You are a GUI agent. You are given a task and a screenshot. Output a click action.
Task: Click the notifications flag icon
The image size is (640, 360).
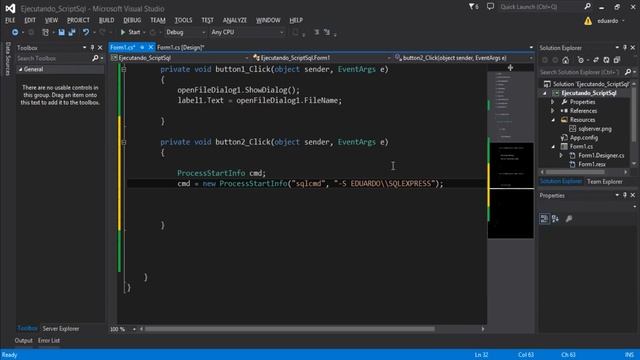(x=473, y=7)
